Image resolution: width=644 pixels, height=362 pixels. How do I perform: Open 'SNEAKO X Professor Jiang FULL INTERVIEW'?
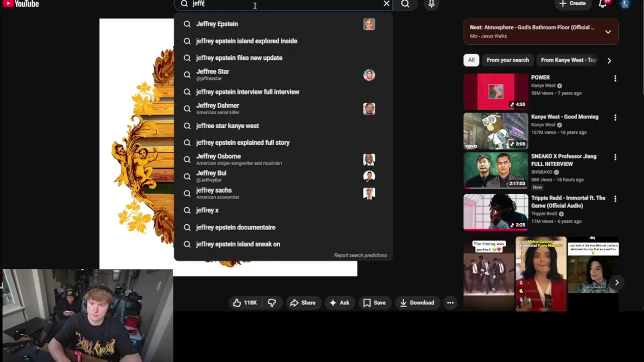click(563, 160)
